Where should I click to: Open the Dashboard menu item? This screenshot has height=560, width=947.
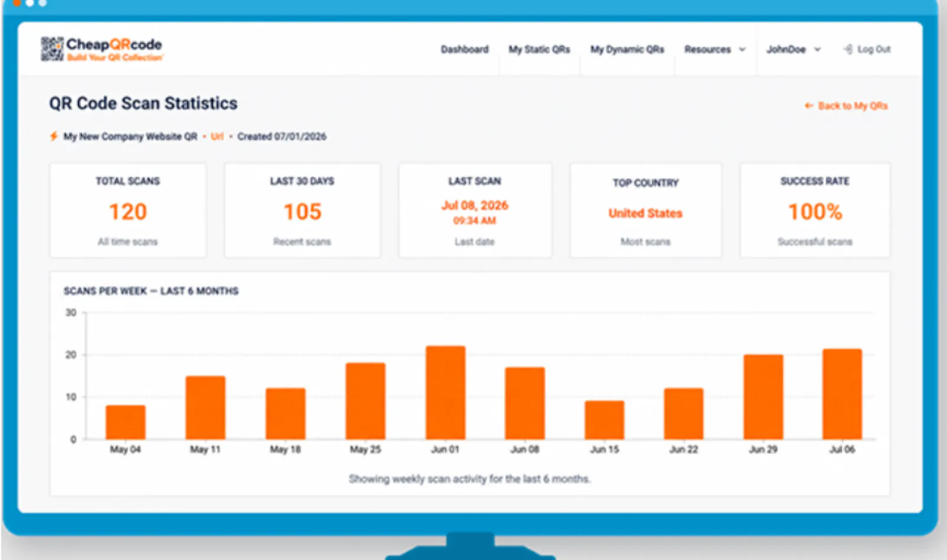coord(465,49)
